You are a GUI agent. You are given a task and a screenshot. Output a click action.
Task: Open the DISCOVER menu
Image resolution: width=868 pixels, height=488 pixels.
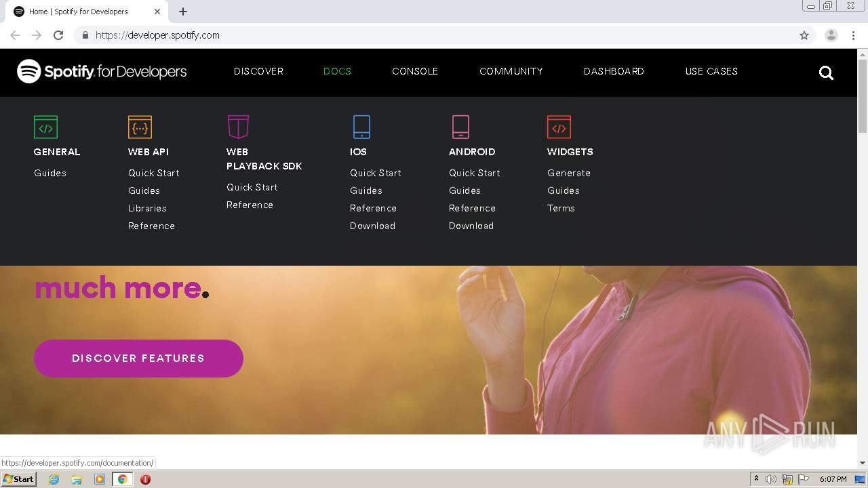(x=258, y=71)
